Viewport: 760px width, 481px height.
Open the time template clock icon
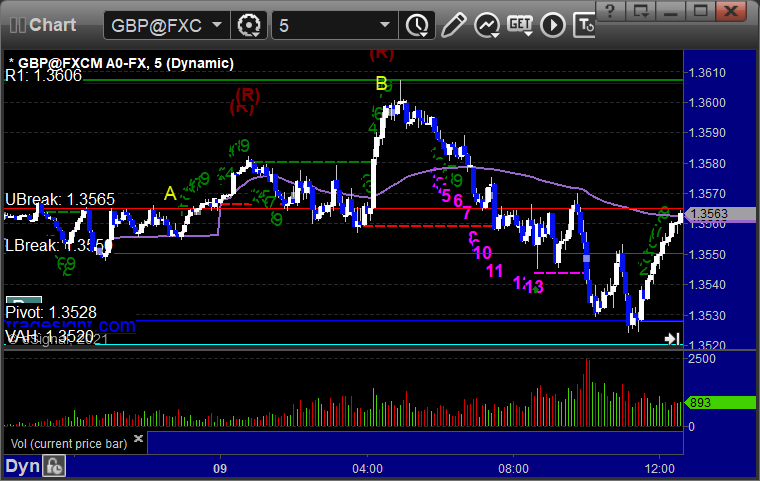pos(417,25)
